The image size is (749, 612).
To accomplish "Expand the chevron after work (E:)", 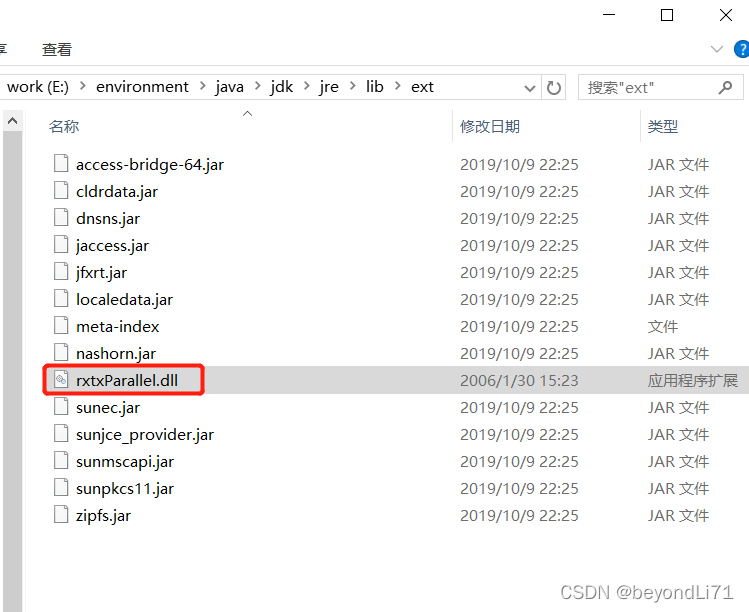I will (x=83, y=86).
